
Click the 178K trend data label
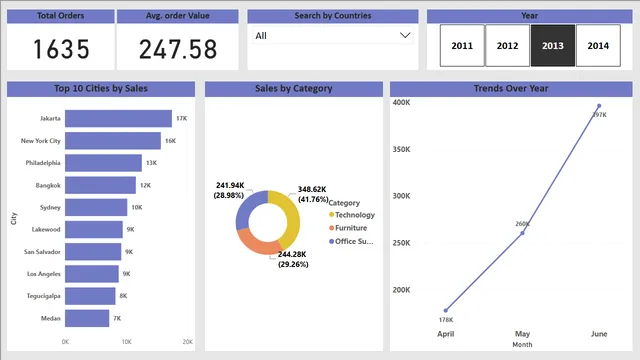pos(446,320)
